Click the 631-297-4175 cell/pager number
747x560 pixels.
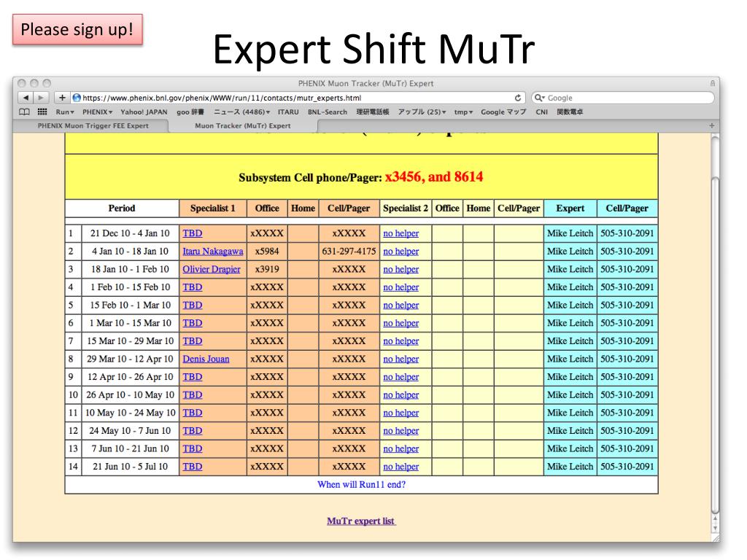click(349, 252)
